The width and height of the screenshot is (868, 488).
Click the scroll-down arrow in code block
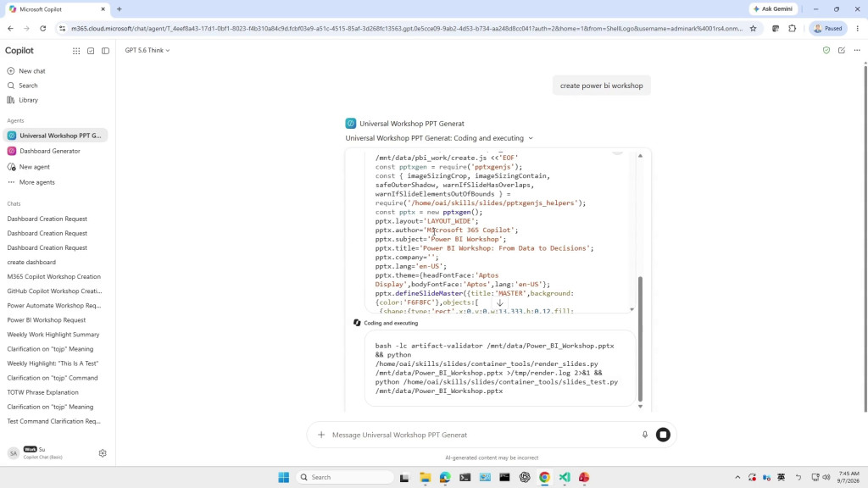pos(500,303)
